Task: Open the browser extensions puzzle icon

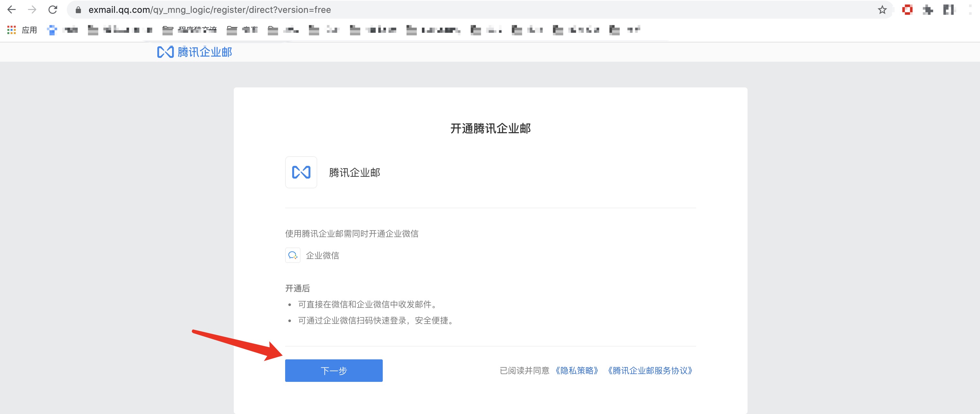Action: pyautogui.click(x=928, y=10)
